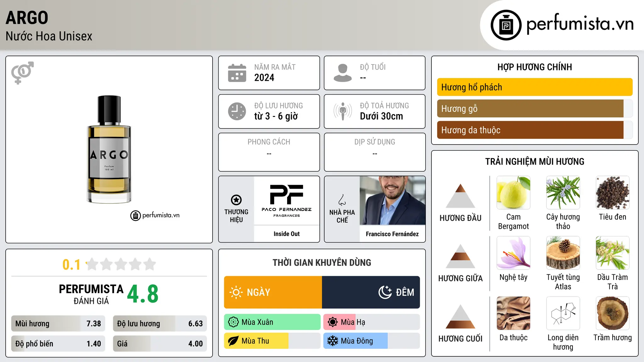Click the Mùa Hạ season bar
644x362 pixels.
(372, 322)
